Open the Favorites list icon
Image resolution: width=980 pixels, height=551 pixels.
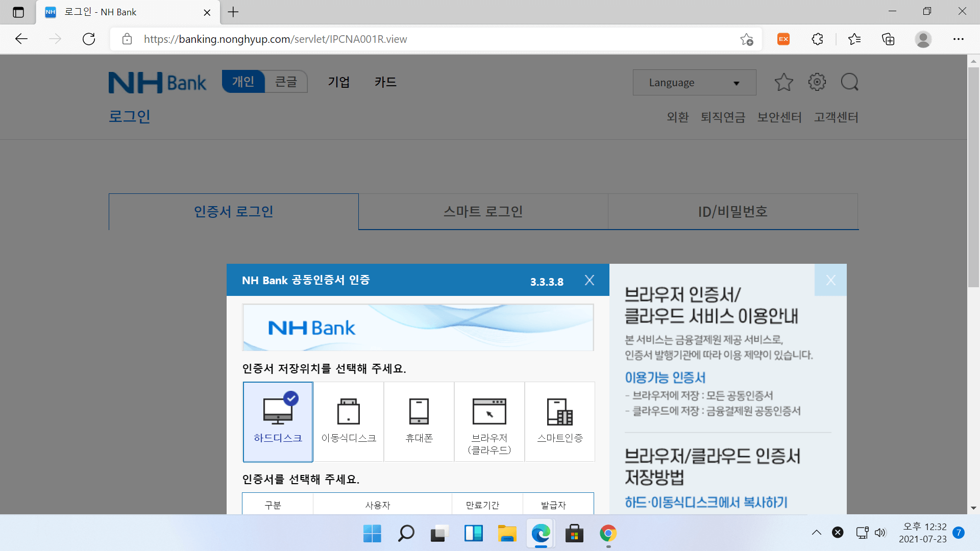854,39
